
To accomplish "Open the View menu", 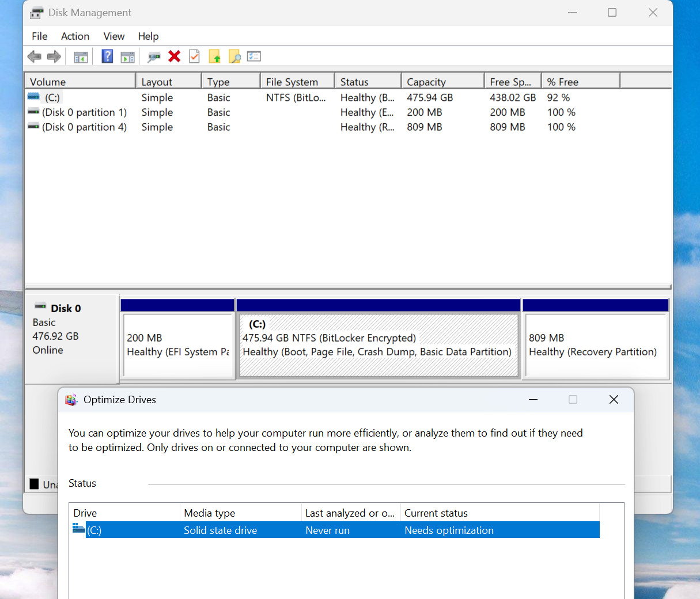I will tap(114, 36).
